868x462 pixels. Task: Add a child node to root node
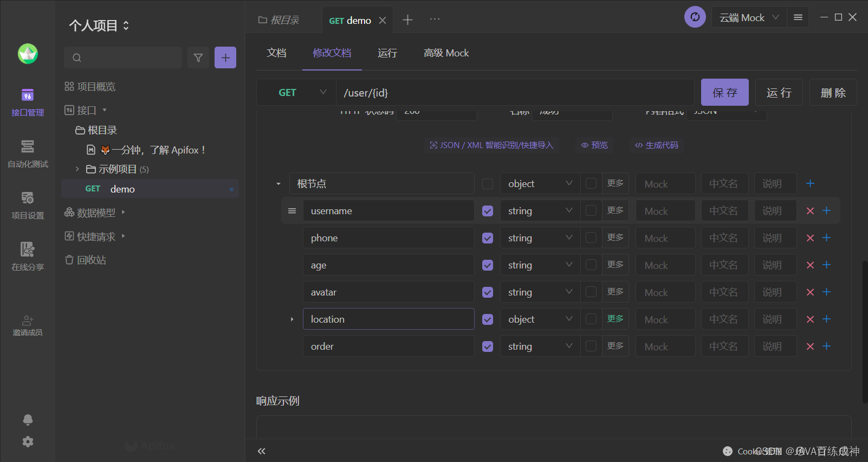811,183
